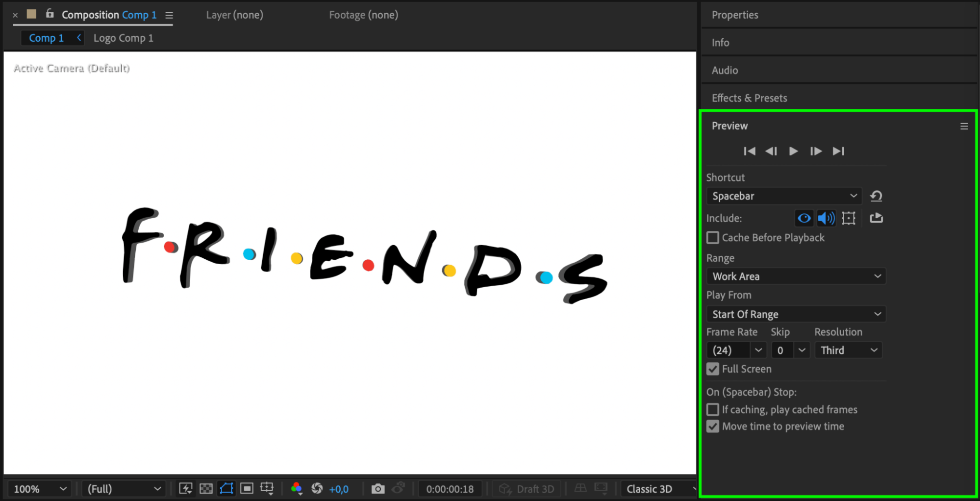Toggle the external video output option

877,218
